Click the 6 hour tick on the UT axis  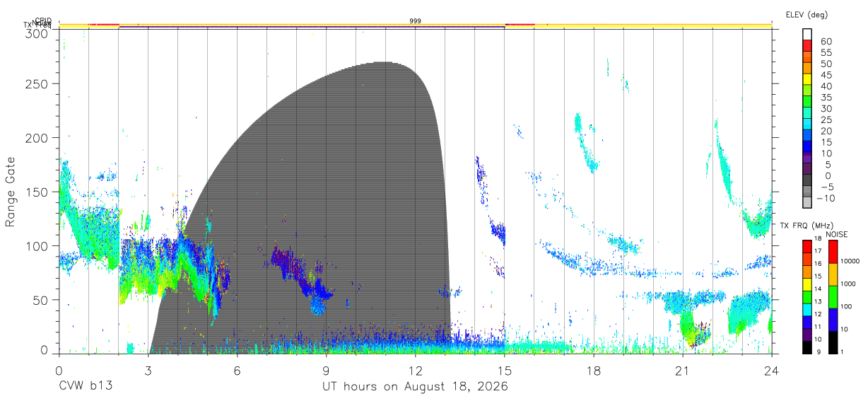[237, 369]
